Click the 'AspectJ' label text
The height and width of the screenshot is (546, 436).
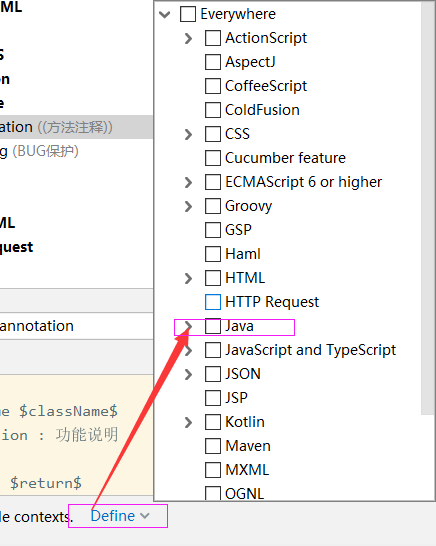[x=250, y=62]
